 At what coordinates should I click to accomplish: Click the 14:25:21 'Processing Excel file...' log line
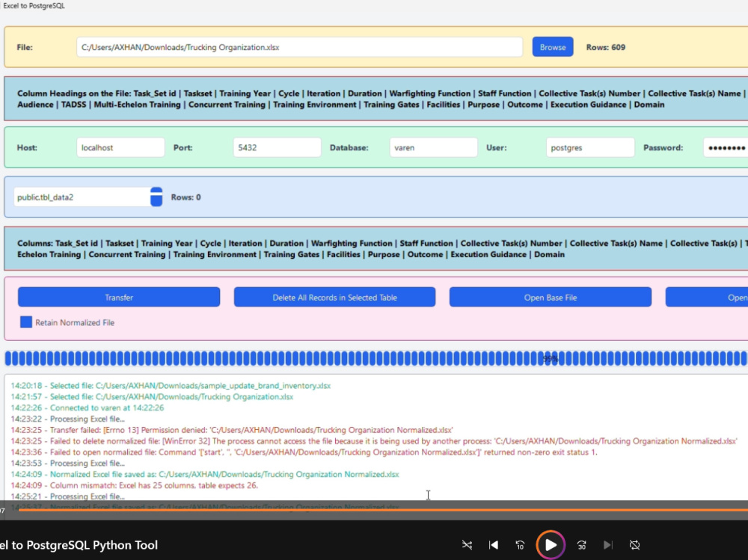pyautogui.click(x=68, y=496)
